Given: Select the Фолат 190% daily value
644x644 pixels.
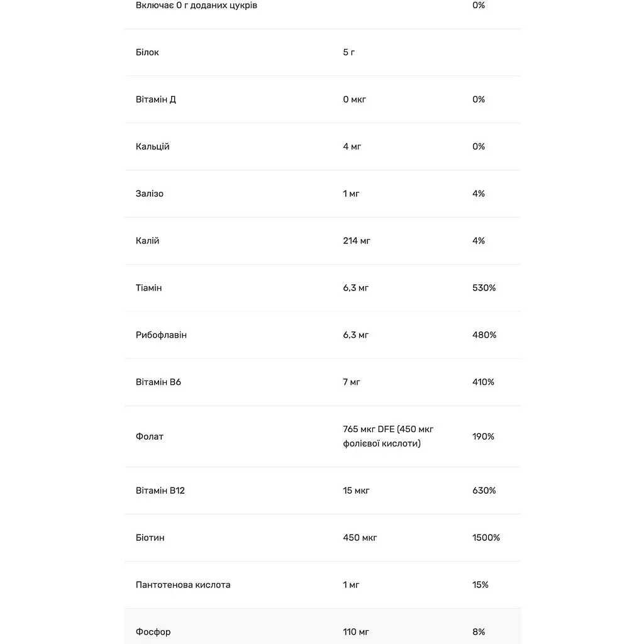Looking at the screenshot, I should (483, 436).
